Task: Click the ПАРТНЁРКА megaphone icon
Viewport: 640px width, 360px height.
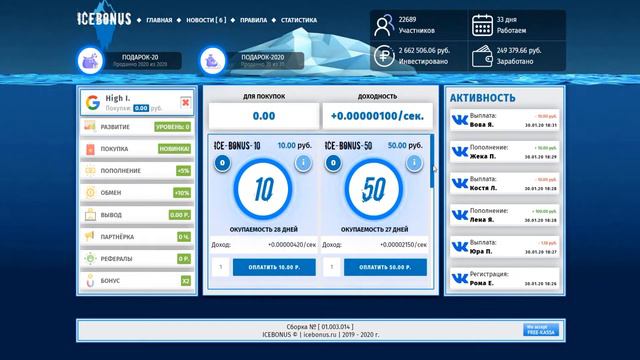Action: (x=89, y=236)
